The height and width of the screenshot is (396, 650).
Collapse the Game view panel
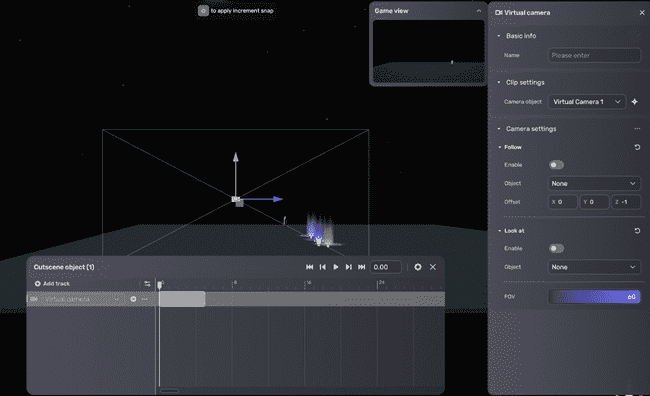click(x=479, y=11)
